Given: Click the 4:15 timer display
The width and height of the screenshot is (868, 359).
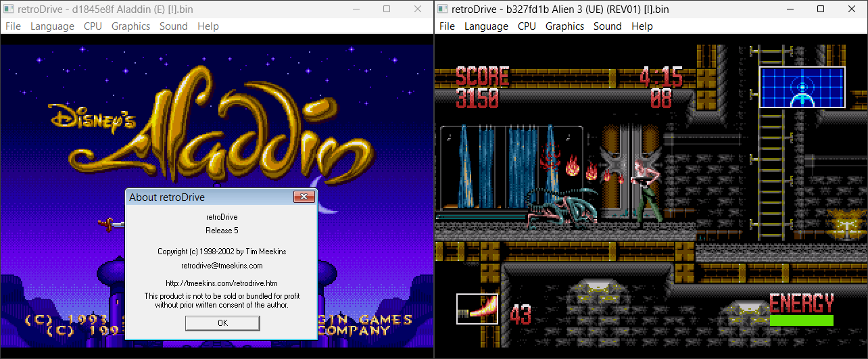Looking at the screenshot, I should point(661,76).
